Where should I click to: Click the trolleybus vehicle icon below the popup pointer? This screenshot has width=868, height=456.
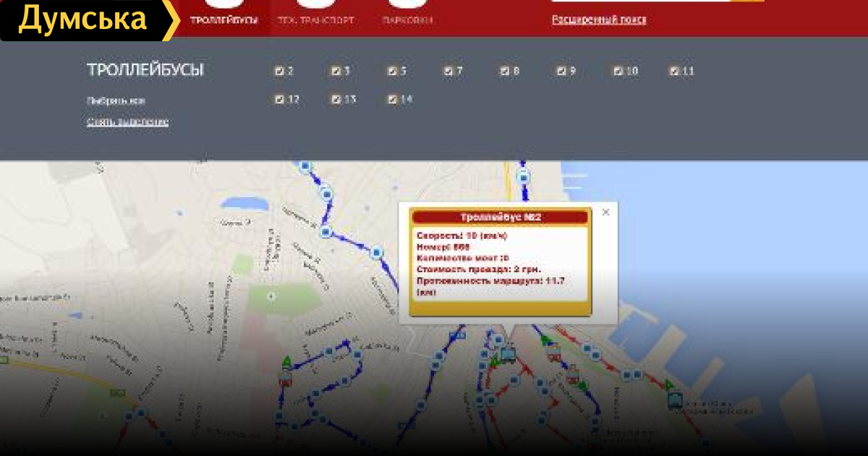tap(509, 354)
